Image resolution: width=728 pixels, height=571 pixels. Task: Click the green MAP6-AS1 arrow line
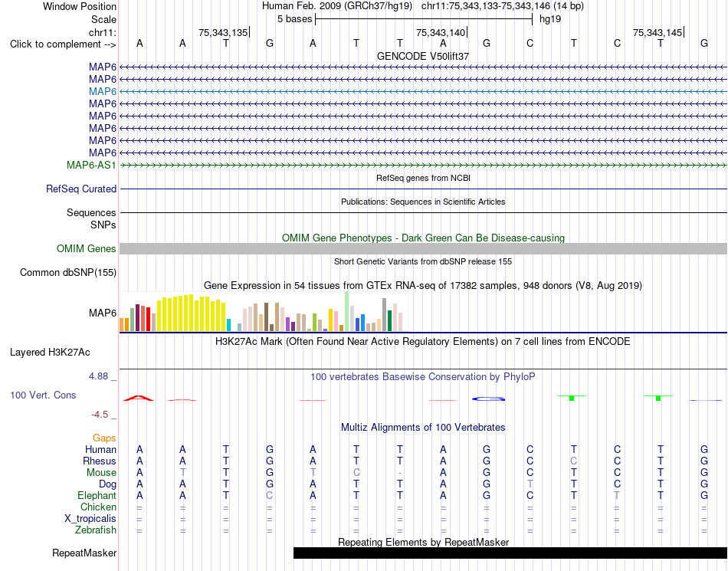click(x=424, y=166)
